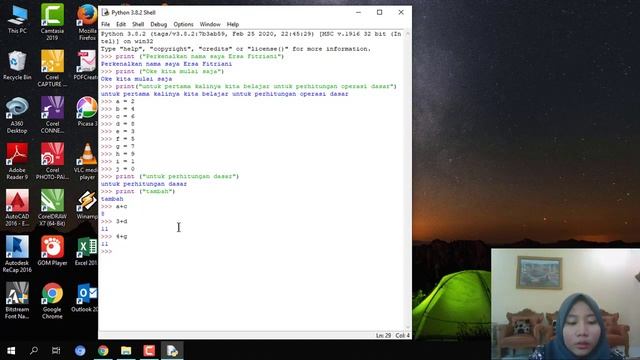Click the output 'tambah' text
The height and width of the screenshot is (360, 640).
click(x=112, y=199)
